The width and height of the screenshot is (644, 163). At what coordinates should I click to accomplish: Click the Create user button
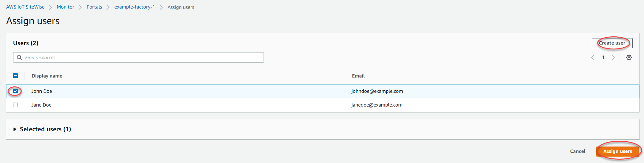(x=612, y=43)
